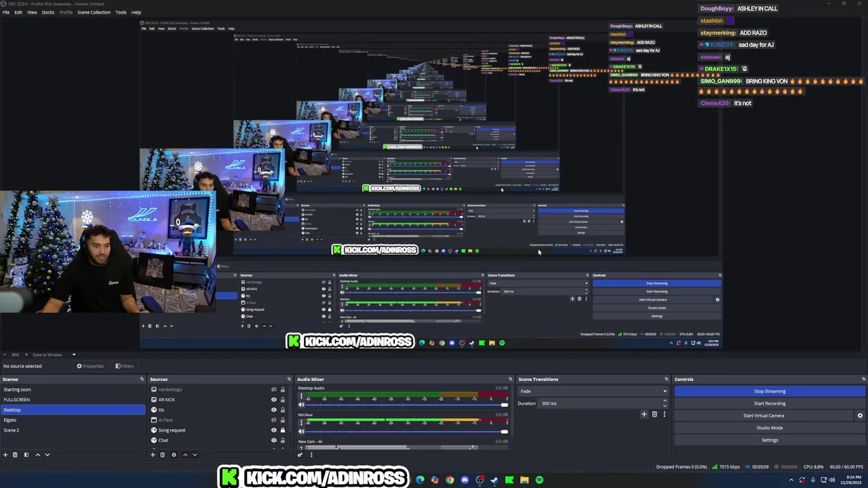Image resolution: width=868 pixels, height=488 pixels.
Task: Open the Fade transition dropdown
Action: tap(593, 391)
